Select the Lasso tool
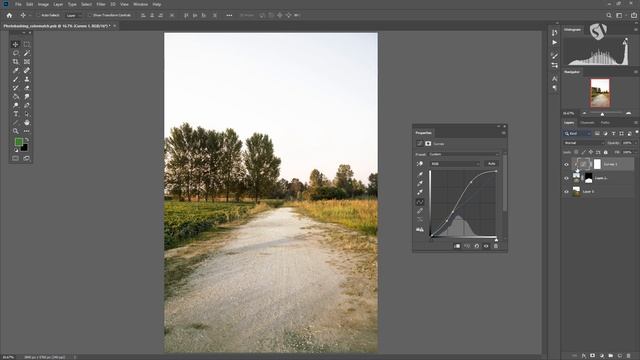The height and width of the screenshot is (360, 640). pos(16,53)
